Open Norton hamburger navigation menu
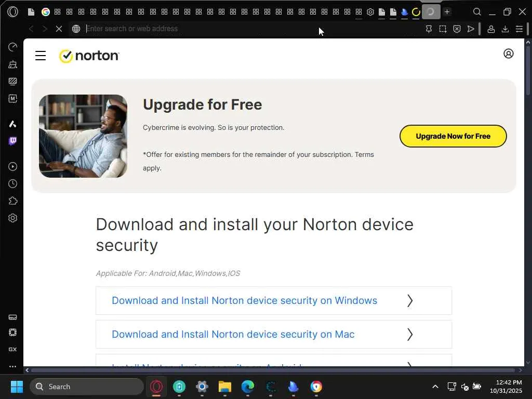The height and width of the screenshot is (399, 532). coord(41,56)
